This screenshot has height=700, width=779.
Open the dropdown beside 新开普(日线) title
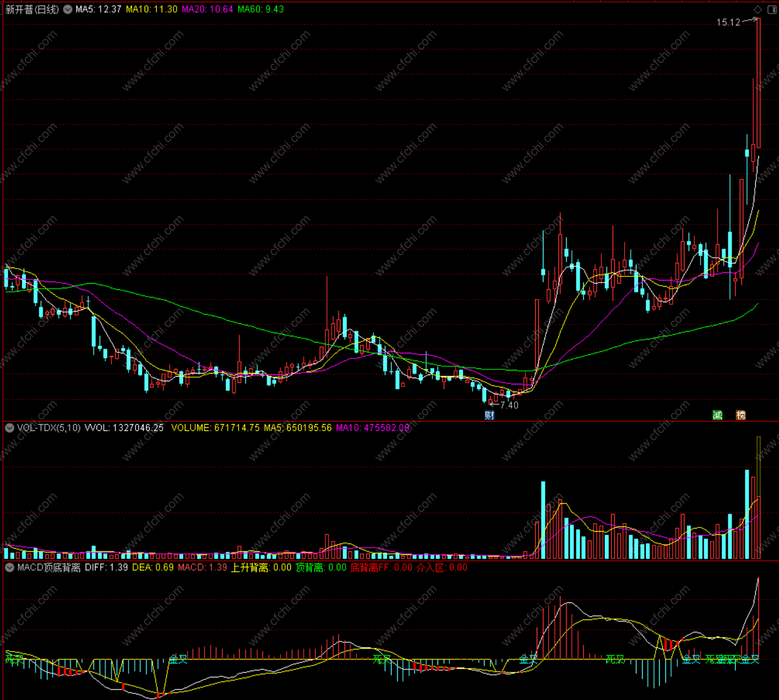tap(68, 9)
